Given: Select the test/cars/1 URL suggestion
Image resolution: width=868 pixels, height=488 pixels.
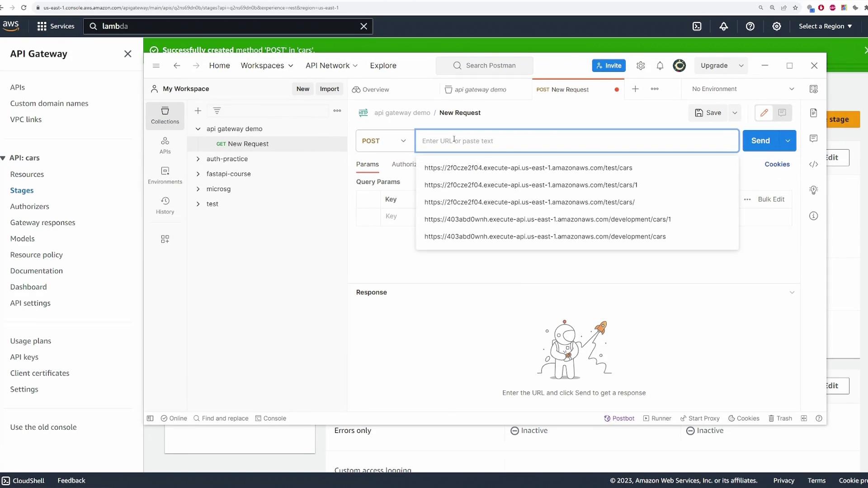Looking at the screenshot, I should [x=530, y=185].
